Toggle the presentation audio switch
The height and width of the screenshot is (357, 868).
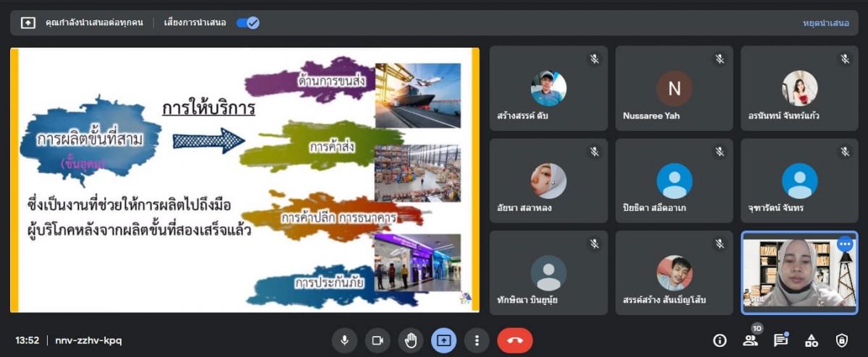pyautogui.click(x=248, y=22)
